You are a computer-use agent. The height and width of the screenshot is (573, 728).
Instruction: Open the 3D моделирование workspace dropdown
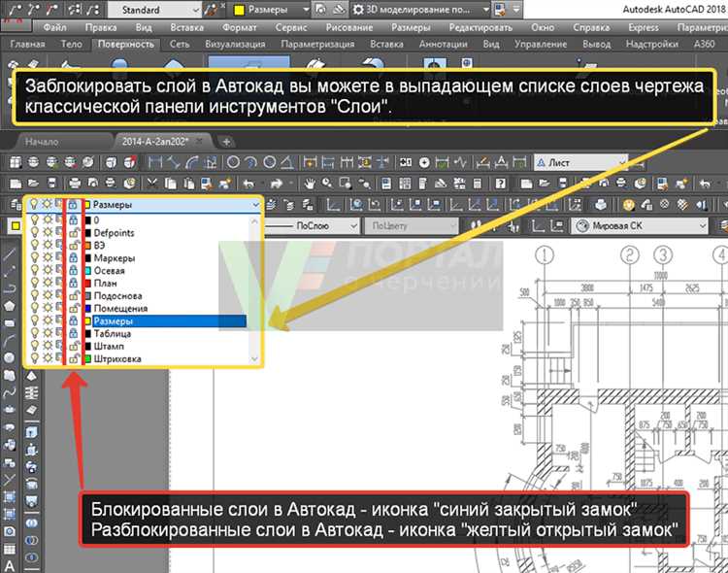pyautogui.click(x=485, y=10)
